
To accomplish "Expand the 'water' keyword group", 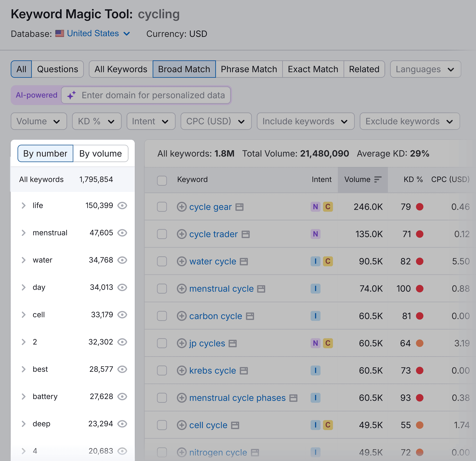I will pyautogui.click(x=24, y=260).
